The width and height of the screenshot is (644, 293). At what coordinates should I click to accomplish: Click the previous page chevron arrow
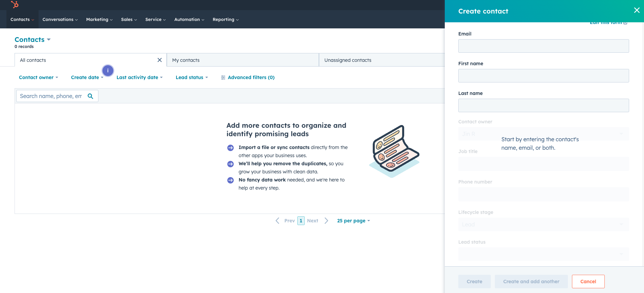point(277,221)
